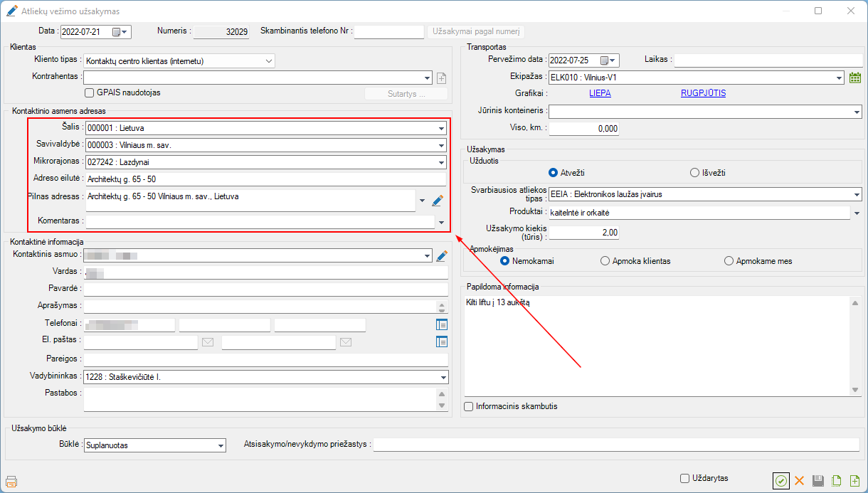This screenshot has width=868, height=493.
Task: Click the pencil icon beside Kontaktinis asmuo
Action: click(442, 255)
